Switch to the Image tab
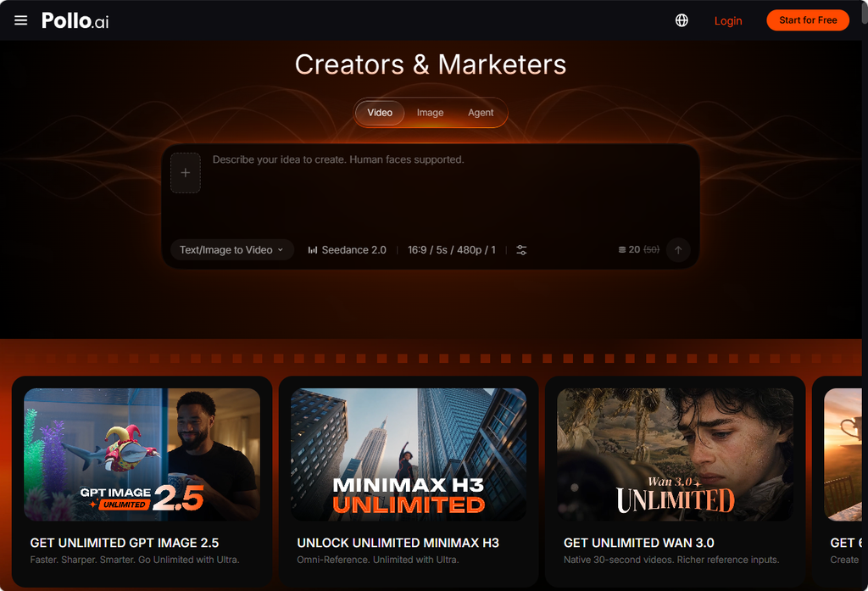The height and width of the screenshot is (591, 868). (x=430, y=113)
